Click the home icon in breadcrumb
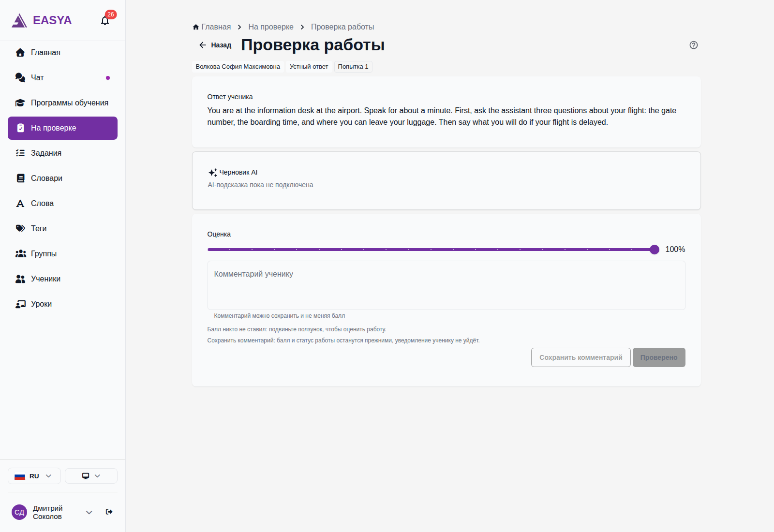 click(196, 27)
